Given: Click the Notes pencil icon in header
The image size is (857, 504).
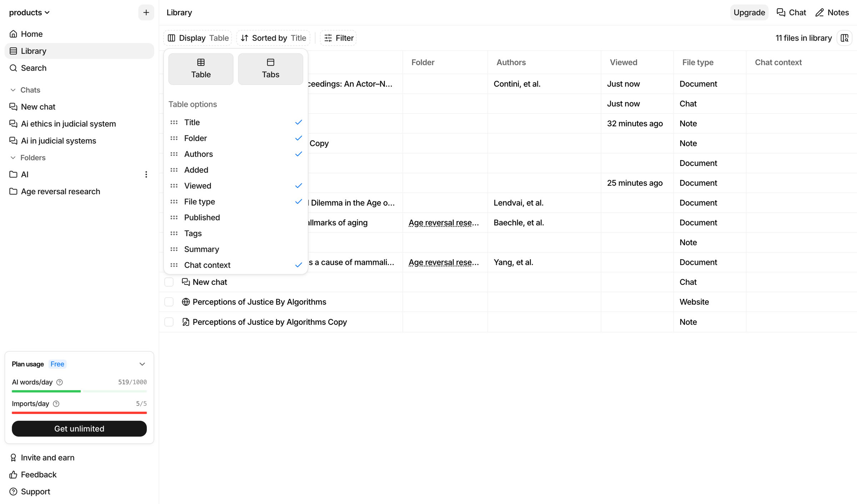Looking at the screenshot, I should coord(820,12).
